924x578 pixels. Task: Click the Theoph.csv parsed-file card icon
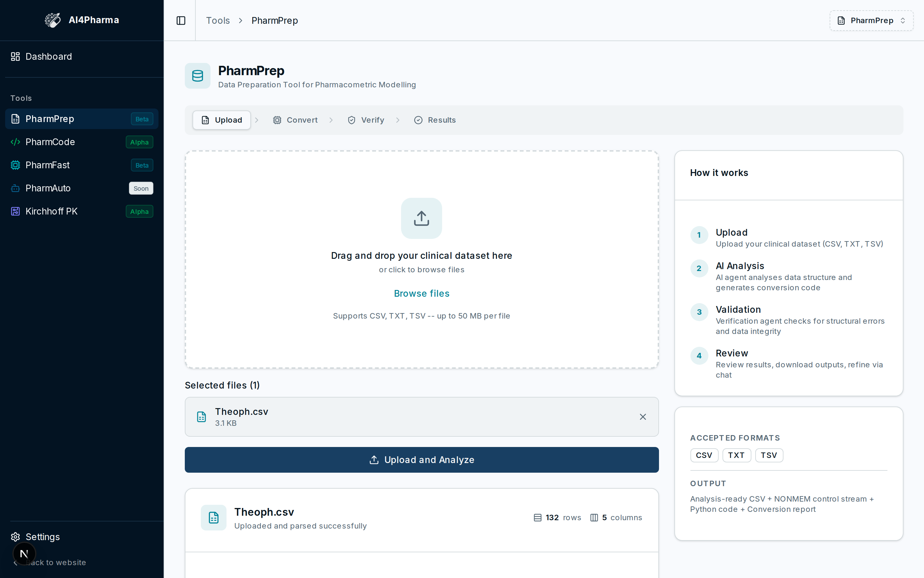(214, 518)
